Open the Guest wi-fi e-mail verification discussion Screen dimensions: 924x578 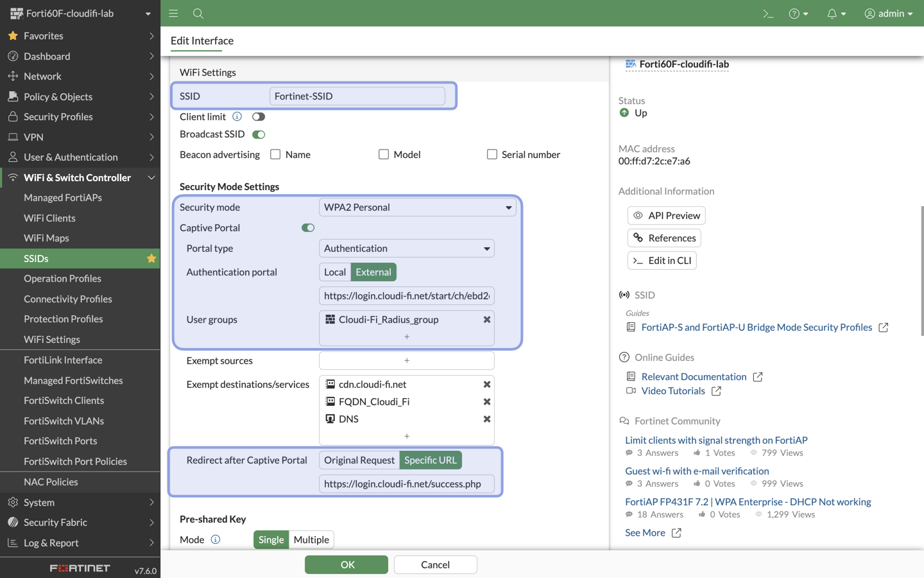pos(697,471)
